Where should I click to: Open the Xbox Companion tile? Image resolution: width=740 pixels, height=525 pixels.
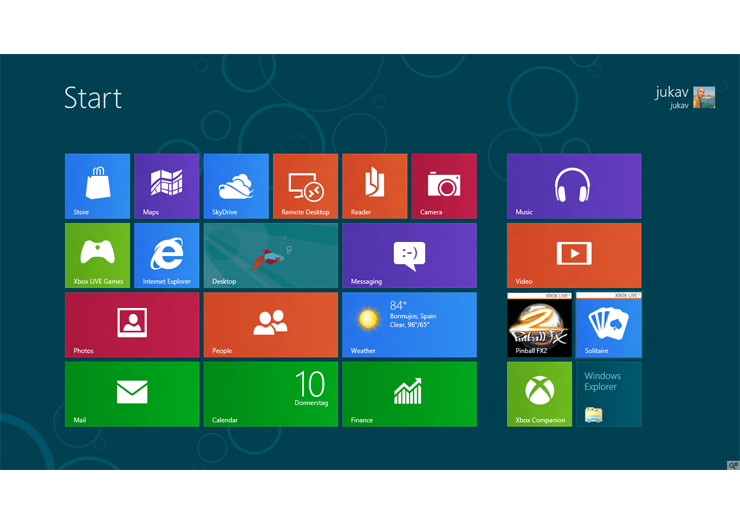[539, 394]
